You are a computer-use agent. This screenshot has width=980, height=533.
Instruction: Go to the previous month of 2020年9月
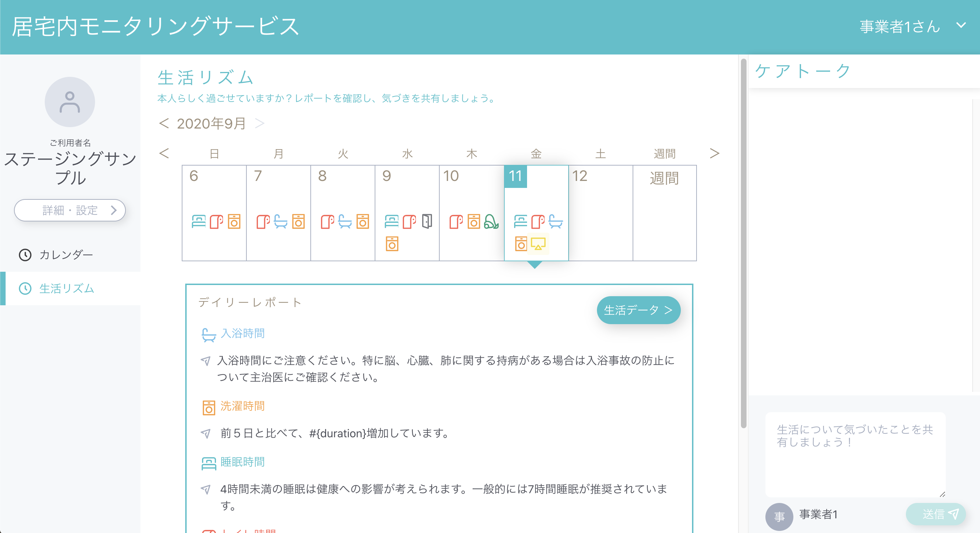click(x=164, y=123)
